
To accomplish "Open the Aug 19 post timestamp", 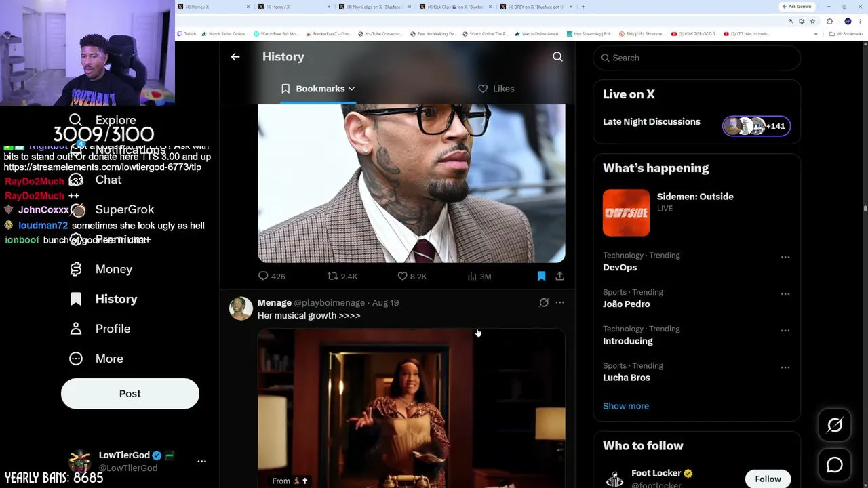I will 385,302.
